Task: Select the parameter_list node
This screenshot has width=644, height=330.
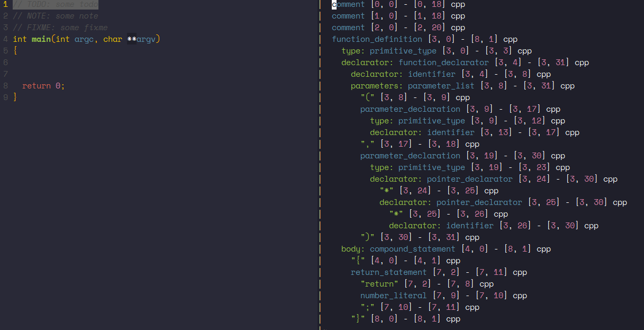Action: tap(440, 85)
